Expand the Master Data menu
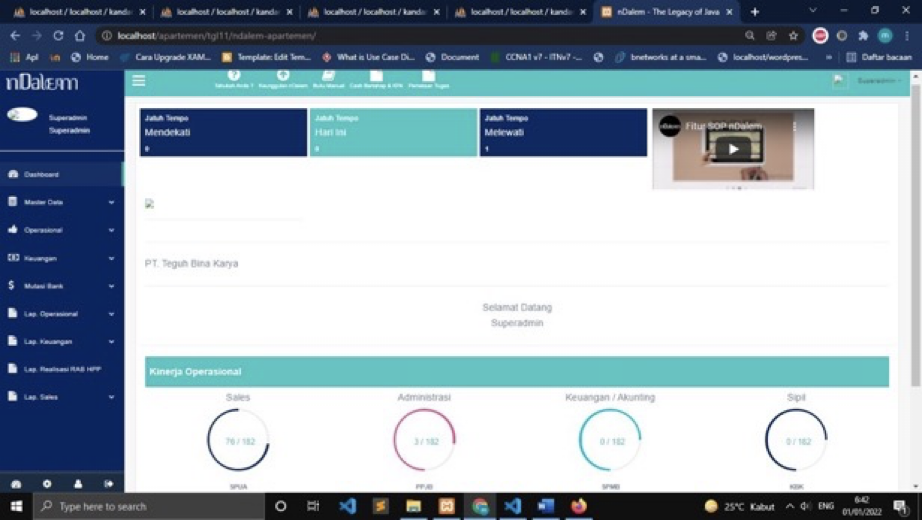Viewport: 922px width, 520px height. (61, 202)
